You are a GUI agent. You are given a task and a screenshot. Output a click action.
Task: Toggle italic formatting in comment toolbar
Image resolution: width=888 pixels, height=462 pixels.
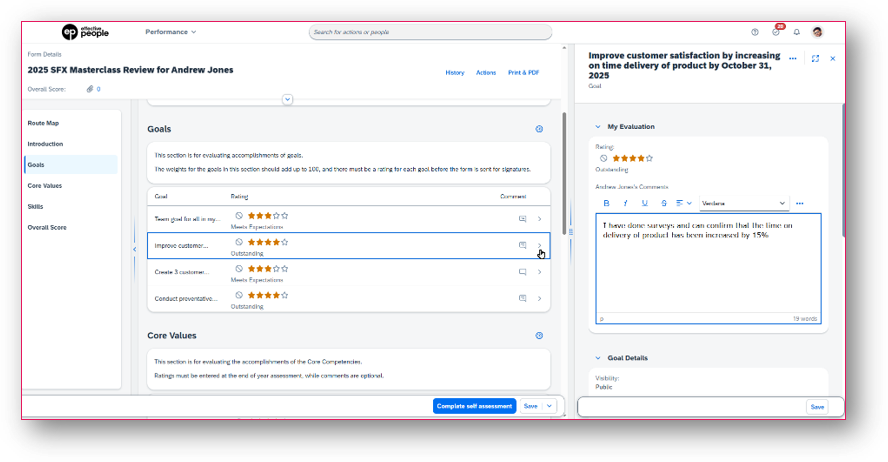tap(625, 203)
